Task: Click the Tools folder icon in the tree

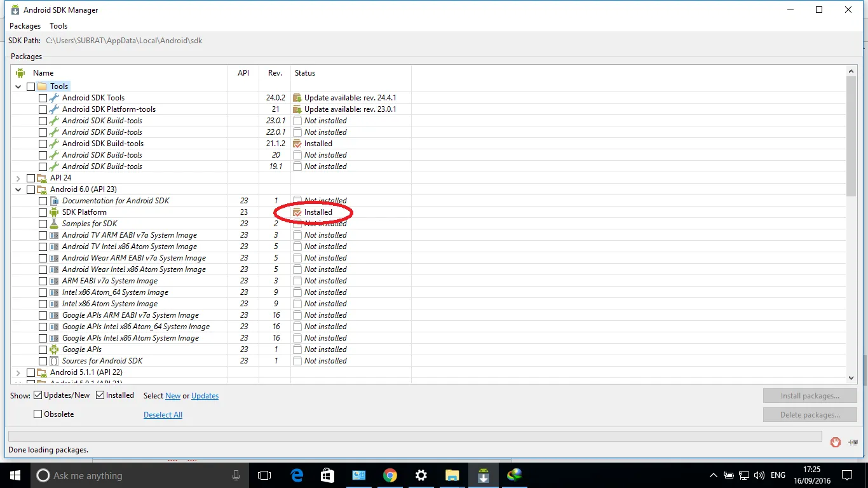Action: click(x=43, y=86)
